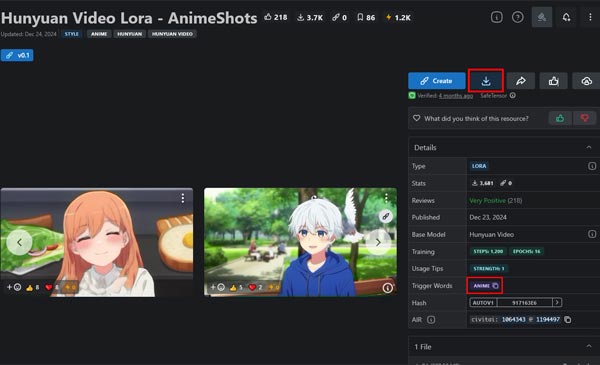Click the AUTOV1 hash label

tap(483, 303)
